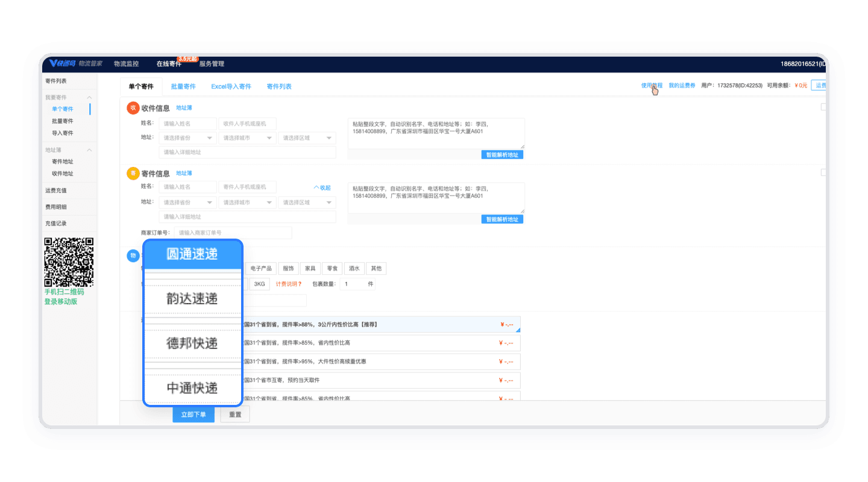
Task: Open the Excel导入寄件 tab
Action: (231, 86)
